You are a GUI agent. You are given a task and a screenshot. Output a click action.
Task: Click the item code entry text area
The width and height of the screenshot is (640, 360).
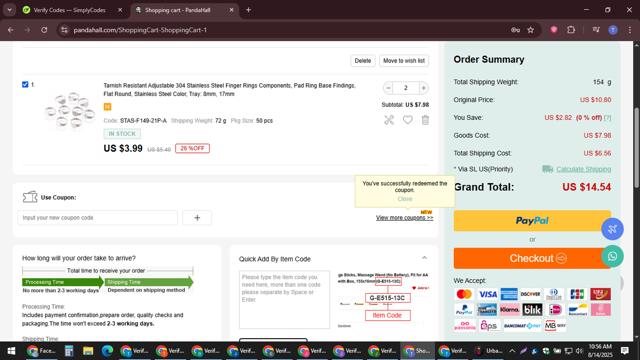pos(284,300)
